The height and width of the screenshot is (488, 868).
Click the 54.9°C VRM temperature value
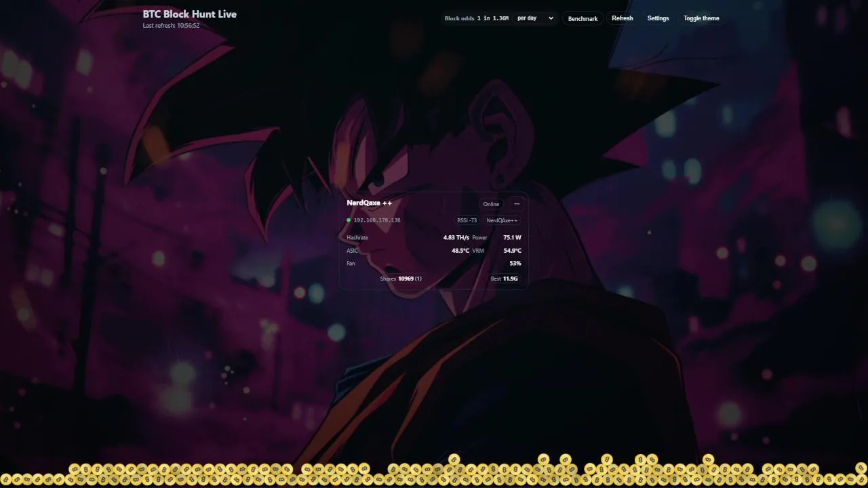(512, 251)
